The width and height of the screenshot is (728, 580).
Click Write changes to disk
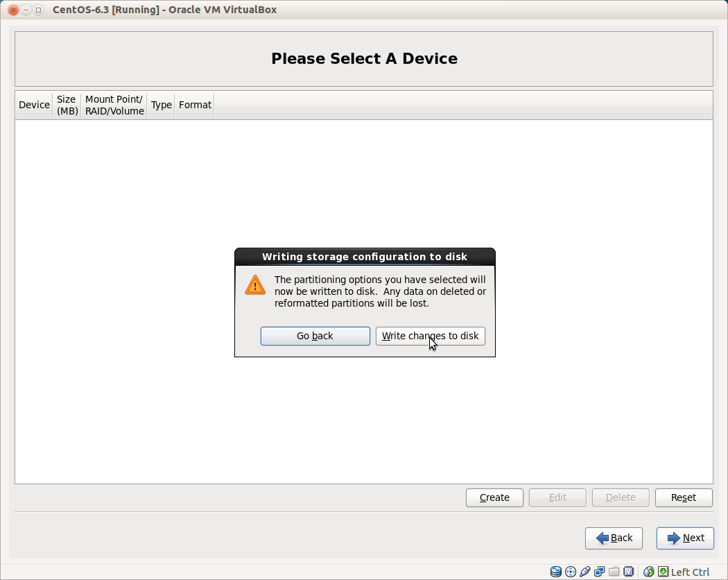click(431, 336)
